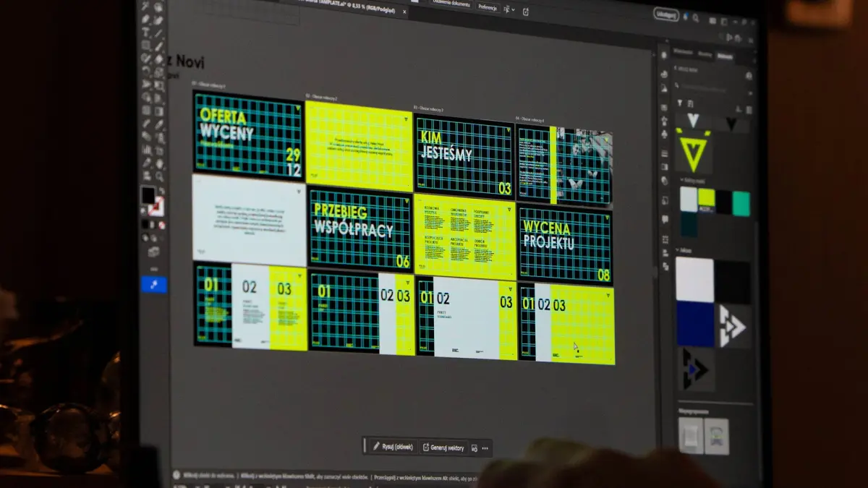Pick the large white library color swatch

tap(695, 279)
